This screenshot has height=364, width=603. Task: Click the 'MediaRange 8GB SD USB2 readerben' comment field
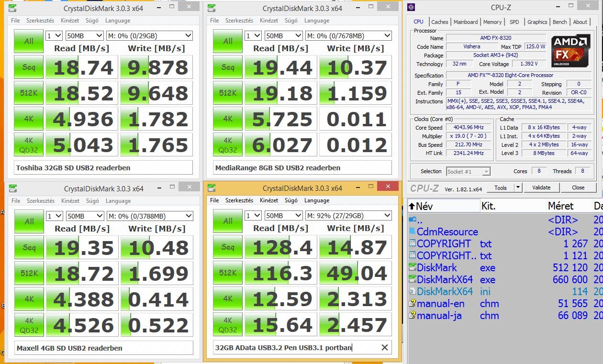tap(302, 167)
